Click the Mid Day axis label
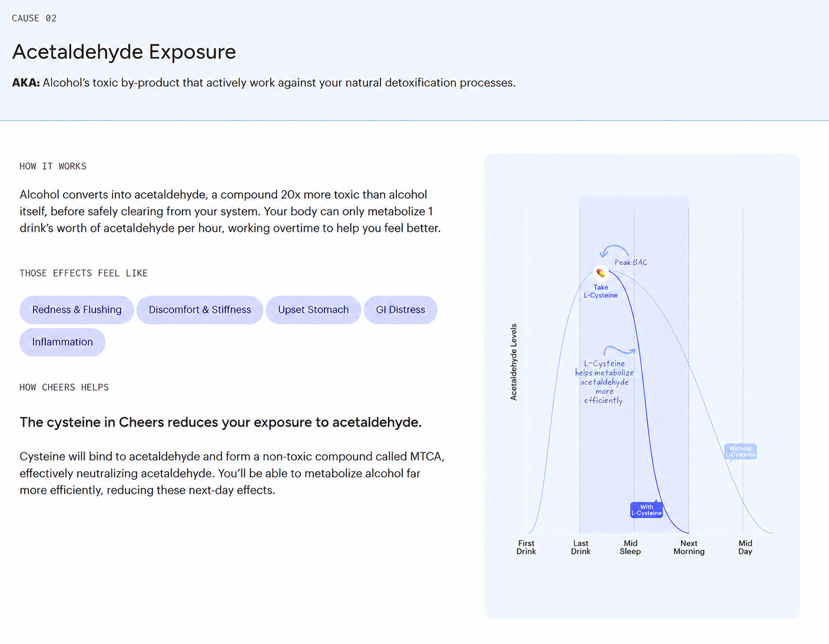This screenshot has width=829, height=644. 746,547
